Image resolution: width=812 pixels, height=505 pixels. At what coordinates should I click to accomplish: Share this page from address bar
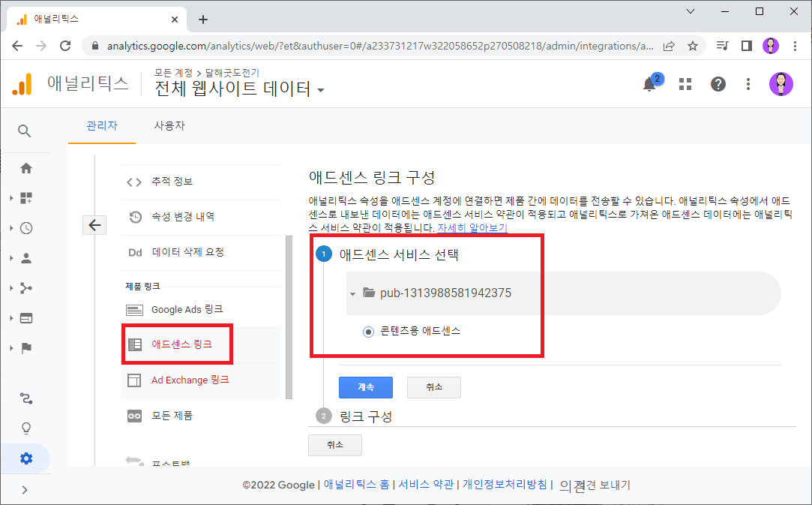[x=669, y=46]
